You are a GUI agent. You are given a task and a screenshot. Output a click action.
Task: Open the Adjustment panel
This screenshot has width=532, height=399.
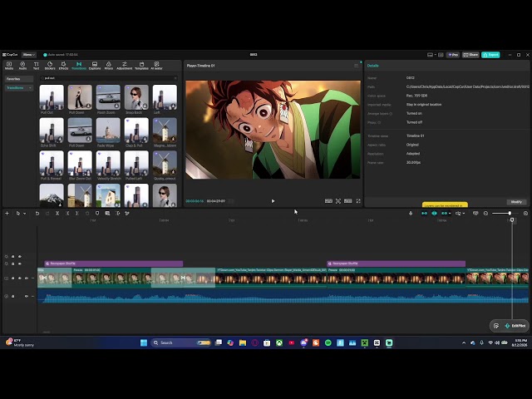tap(125, 66)
